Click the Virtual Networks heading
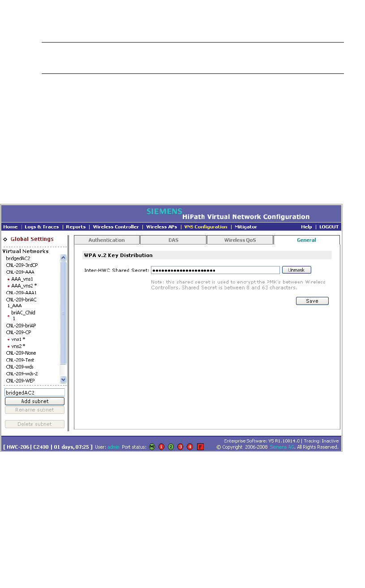 coord(26,251)
